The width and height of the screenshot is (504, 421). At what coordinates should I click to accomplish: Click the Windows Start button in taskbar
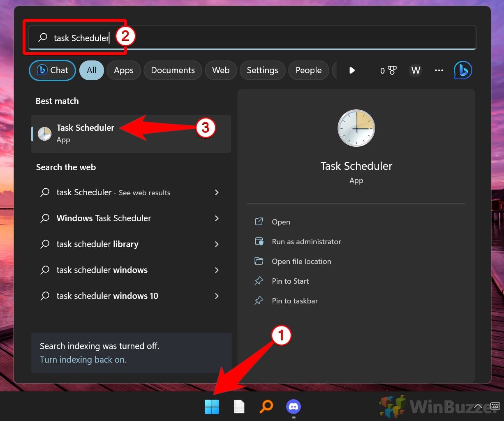[x=212, y=407]
